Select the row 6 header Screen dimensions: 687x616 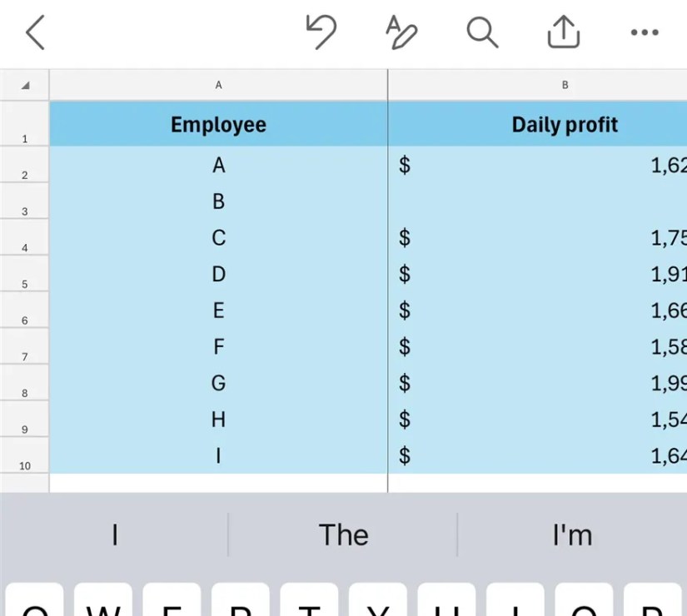[24, 310]
